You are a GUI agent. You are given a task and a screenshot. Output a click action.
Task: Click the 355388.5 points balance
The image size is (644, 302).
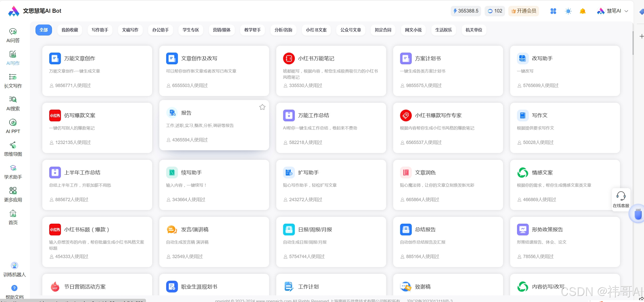(466, 11)
